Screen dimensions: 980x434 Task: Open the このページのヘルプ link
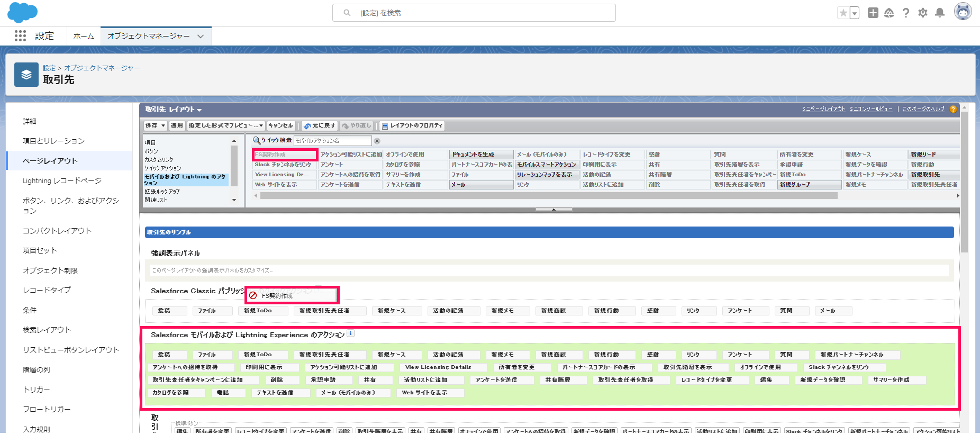coord(923,109)
